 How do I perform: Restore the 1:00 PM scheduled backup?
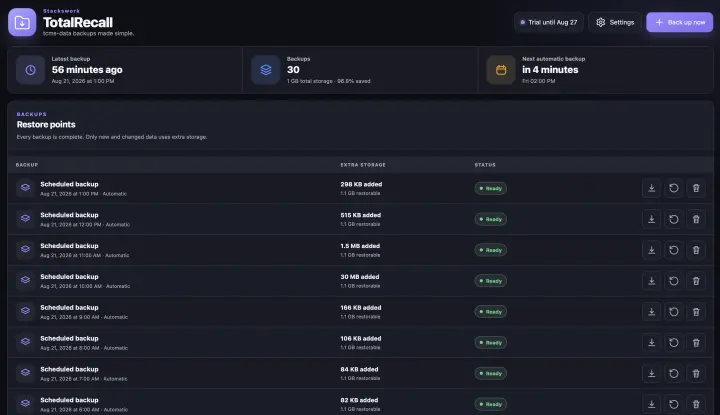pos(674,188)
